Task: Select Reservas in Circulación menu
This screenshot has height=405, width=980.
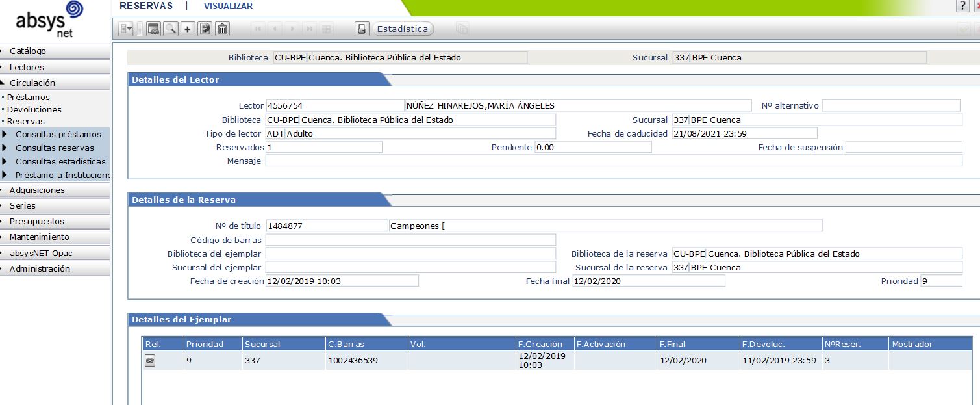Action: point(26,122)
